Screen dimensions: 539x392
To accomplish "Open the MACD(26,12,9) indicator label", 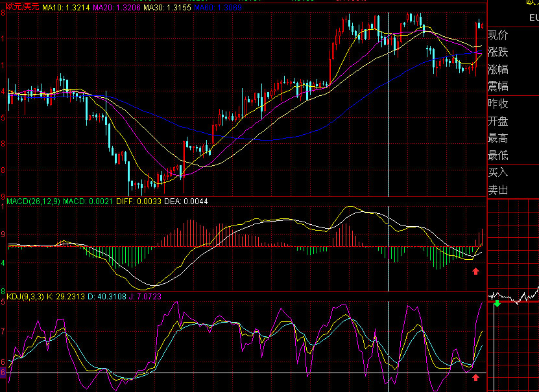I will point(33,201).
